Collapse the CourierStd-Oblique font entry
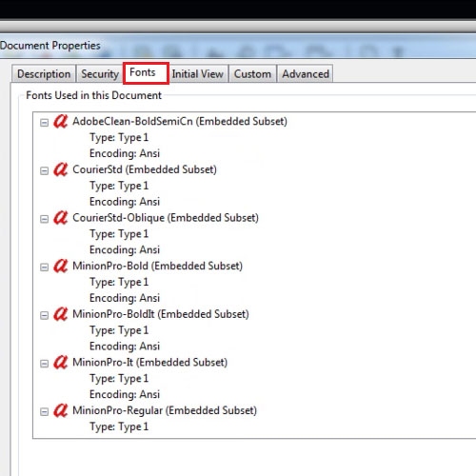Image resolution: width=476 pixels, height=476 pixels. pyautogui.click(x=44, y=219)
